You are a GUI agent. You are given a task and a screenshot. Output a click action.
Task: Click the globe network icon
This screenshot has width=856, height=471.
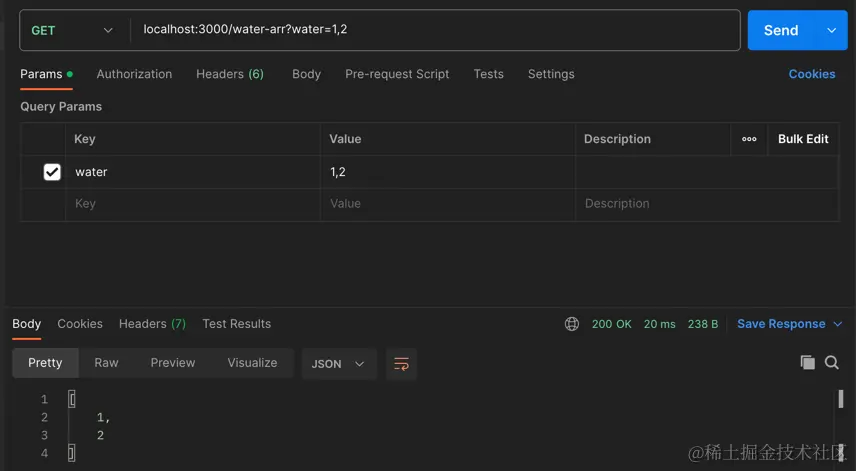coord(572,324)
